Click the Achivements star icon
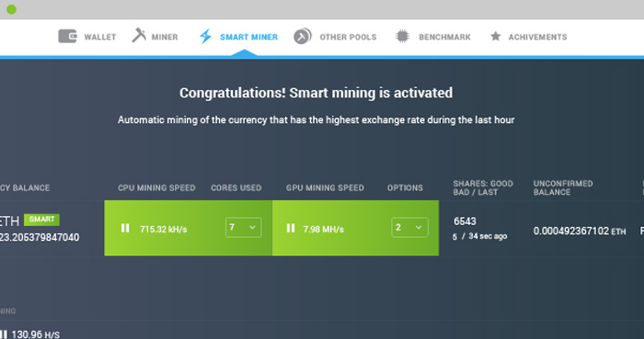This screenshot has height=339, width=644. coord(496,37)
